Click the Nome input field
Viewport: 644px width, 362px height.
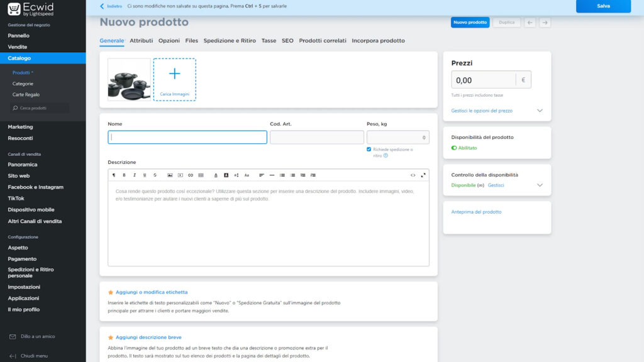tap(187, 137)
